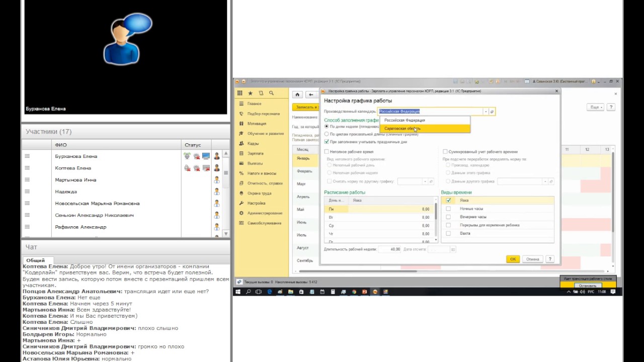Open PowerPoint from the taskbar
This screenshot has height=362, width=644.
(x=364, y=292)
